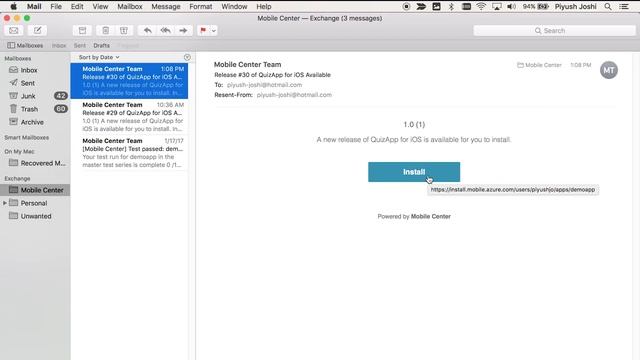The image size is (640, 360).
Task: Archive the selected message
Action: 82,31
